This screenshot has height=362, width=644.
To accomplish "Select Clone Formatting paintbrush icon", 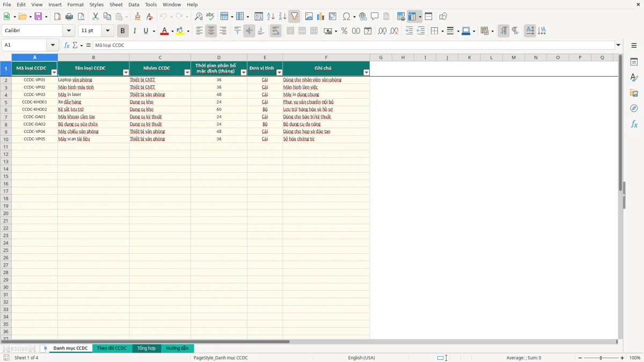I will tap(138, 17).
